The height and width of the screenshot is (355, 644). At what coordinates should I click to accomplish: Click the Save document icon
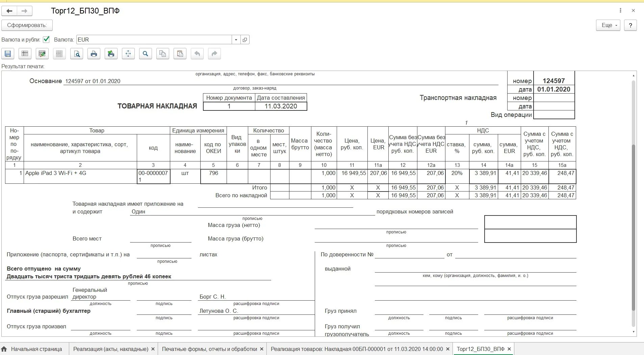tap(8, 54)
